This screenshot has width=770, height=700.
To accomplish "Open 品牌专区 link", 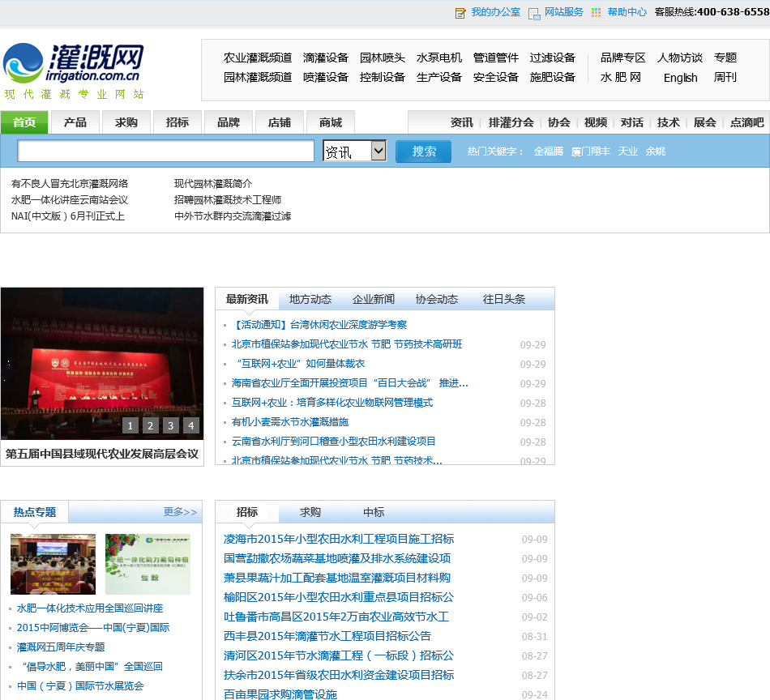I will coord(622,58).
